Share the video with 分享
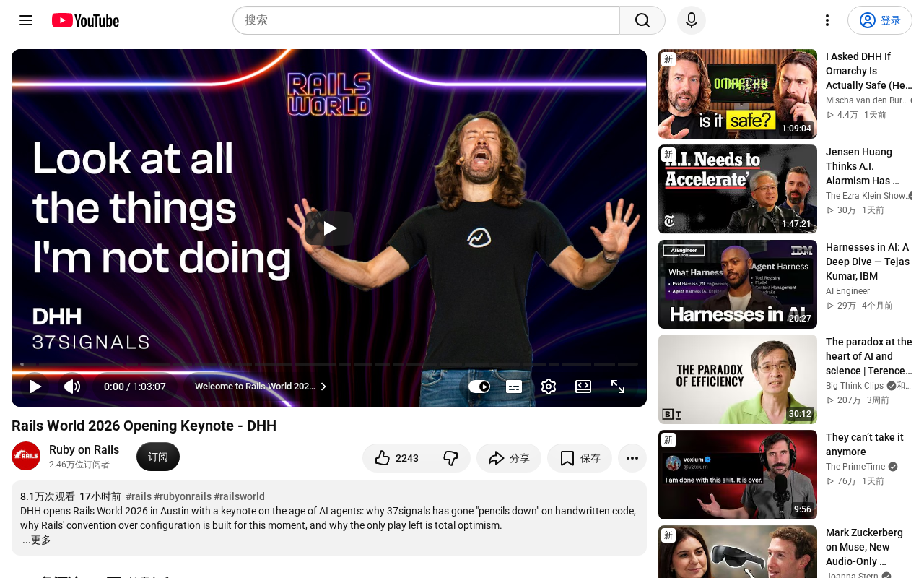The height and width of the screenshot is (578, 924). [509, 458]
